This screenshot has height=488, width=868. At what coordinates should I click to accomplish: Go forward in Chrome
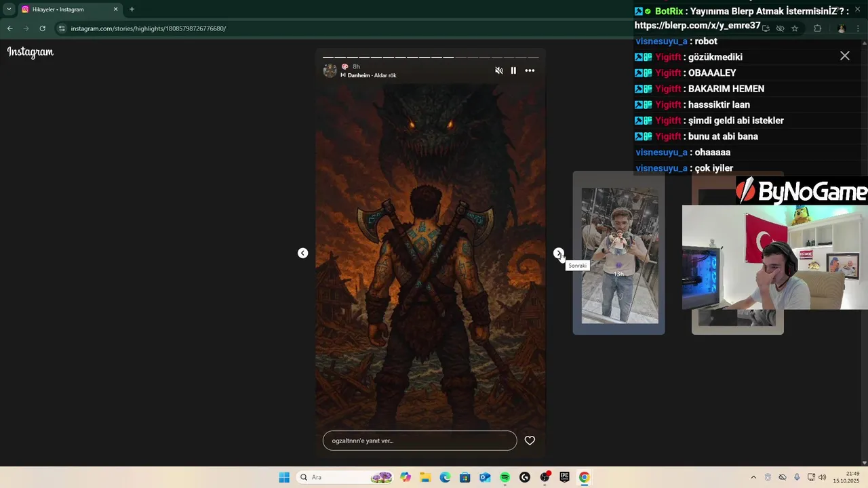(x=26, y=28)
